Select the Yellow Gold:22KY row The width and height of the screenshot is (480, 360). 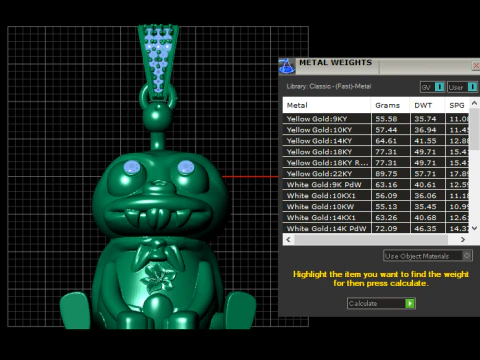coord(376,173)
